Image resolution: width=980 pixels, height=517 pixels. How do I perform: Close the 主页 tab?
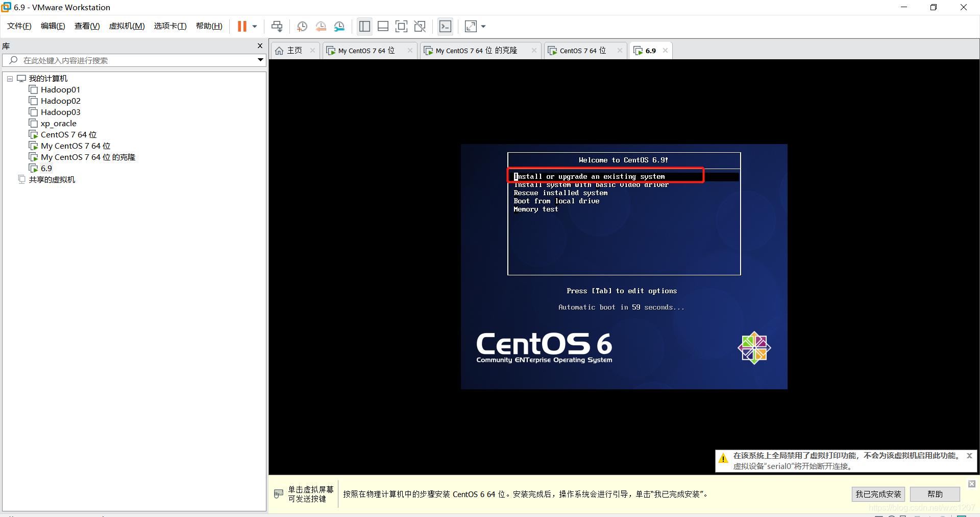pyautogui.click(x=312, y=51)
